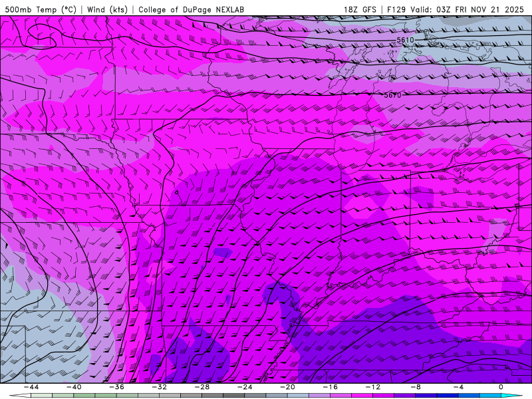The height and width of the screenshot is (399, 532).
Task: Pick the magenta swatch just left of -12 tick
Action: coord(362,395)
